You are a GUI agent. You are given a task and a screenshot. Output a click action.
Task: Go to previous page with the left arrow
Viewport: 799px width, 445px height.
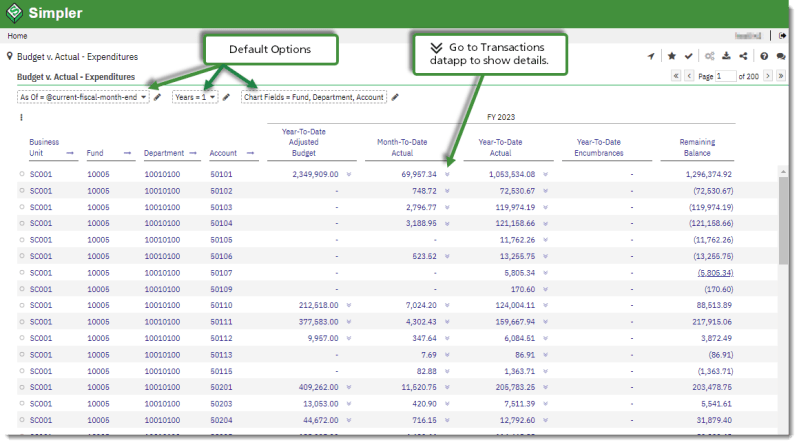(689, 75)
